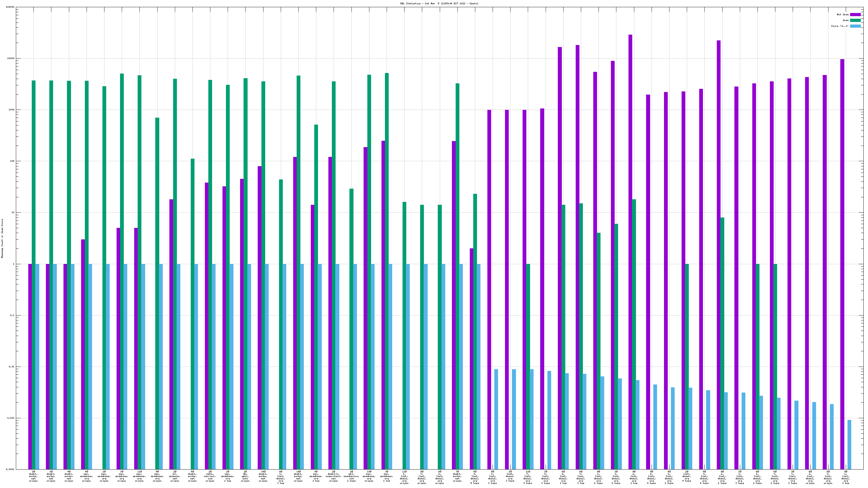Click the rightmost blue Score bar
This screenshot has width=868, height=488.
point(849,444)
